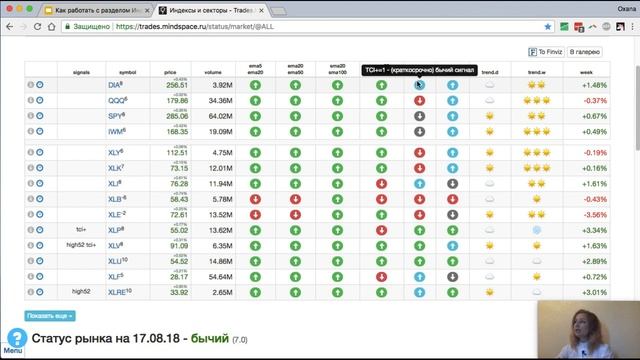
Task: Click blue up arrow in XLI row
Action: pyautogui.click(x=420, y=184)
